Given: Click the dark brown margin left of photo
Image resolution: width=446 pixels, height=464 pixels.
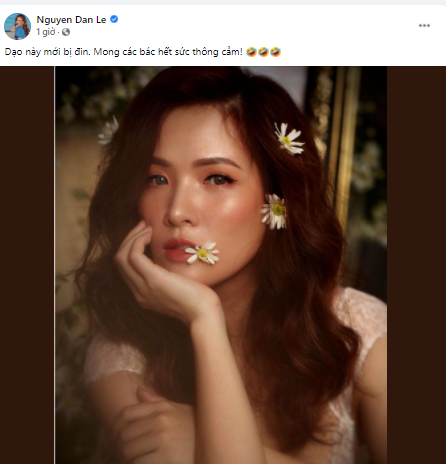Looking at the screenshot, I should tap(27, 265).
